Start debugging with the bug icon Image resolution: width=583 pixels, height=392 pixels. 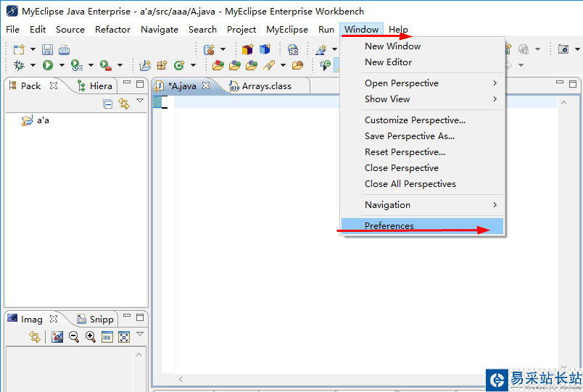[x=19, y=65]
